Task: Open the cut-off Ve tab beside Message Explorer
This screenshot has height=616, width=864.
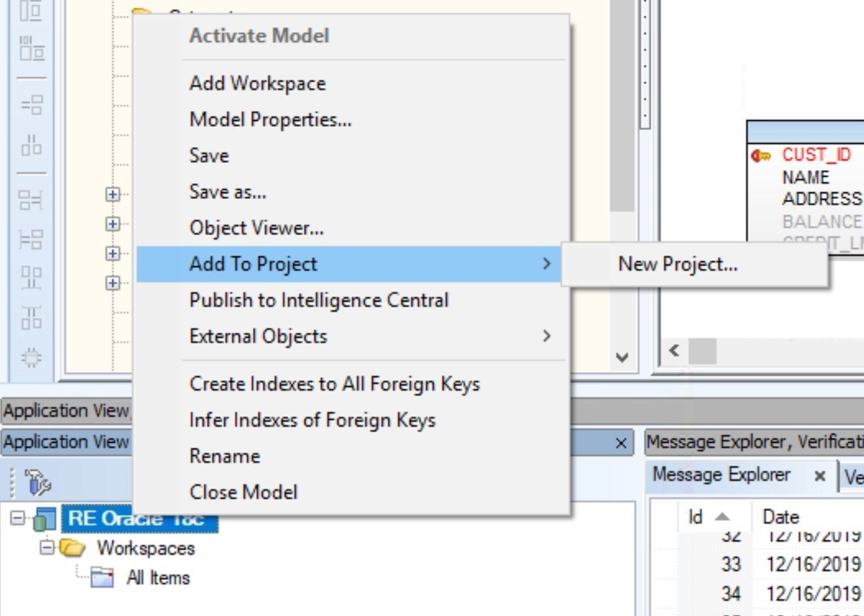Action: 852,477
